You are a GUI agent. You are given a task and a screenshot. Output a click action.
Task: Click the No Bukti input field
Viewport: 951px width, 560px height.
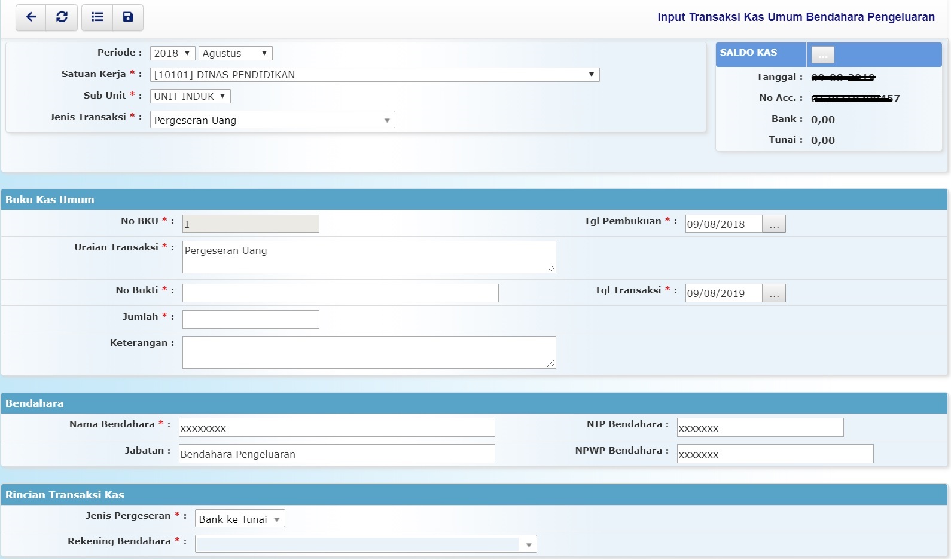pyautogui.click(x=340, y=293)
